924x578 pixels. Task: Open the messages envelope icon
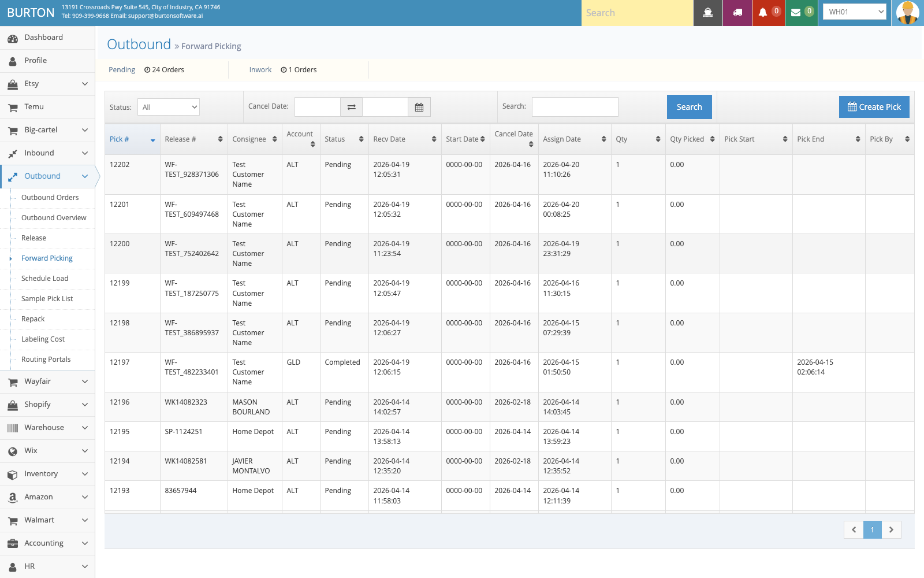(796, 13)
